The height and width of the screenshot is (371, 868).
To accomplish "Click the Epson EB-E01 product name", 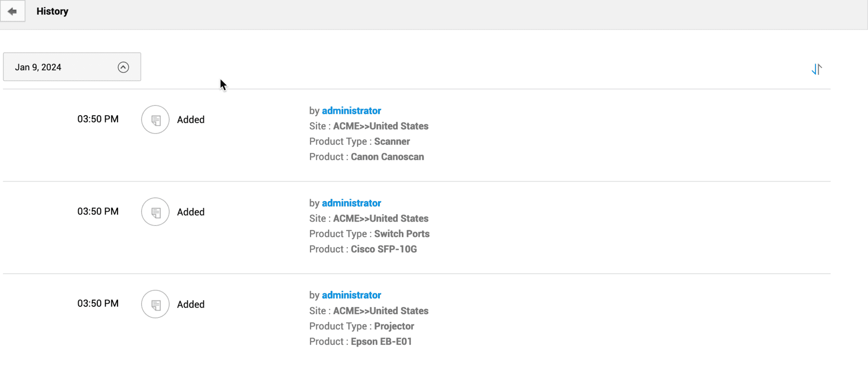I will pyautogui.click(x=381, y=342).
